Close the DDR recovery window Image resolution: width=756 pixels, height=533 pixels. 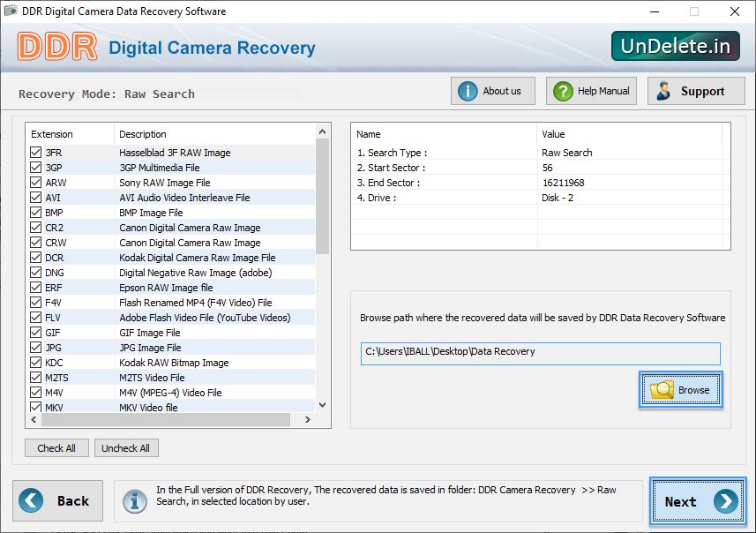click(734, 11)
